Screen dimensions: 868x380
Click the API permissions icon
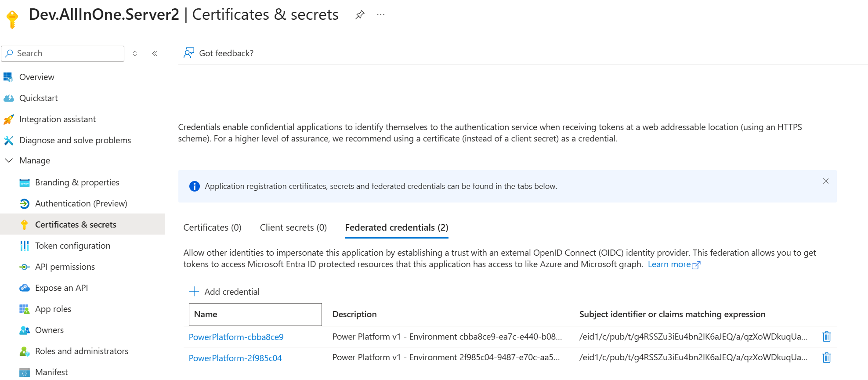tap(25, 267)
